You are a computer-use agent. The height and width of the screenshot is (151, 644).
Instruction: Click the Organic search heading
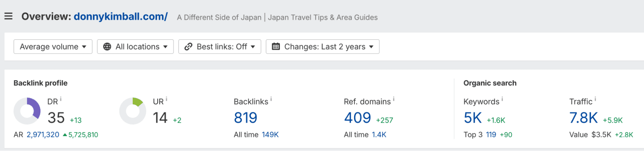[x=490, y=83]
